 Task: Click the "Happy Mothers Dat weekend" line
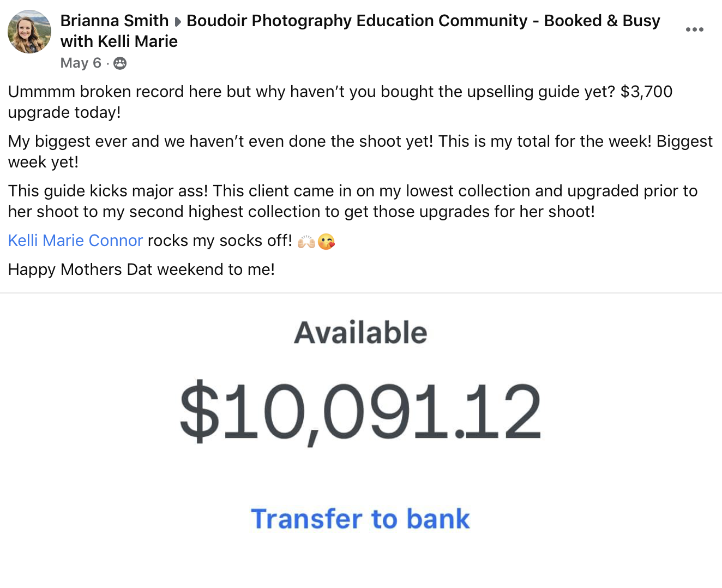tap(141, 269)
